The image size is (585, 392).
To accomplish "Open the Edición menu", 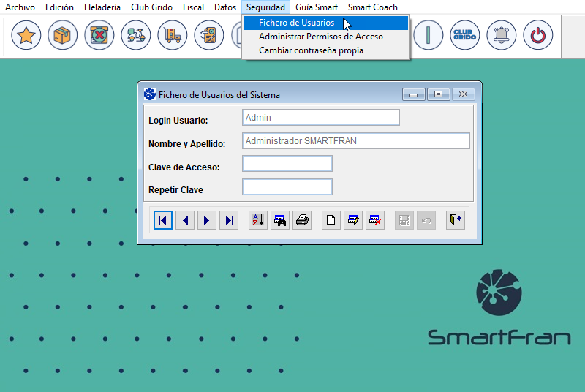I will point(59,7).
